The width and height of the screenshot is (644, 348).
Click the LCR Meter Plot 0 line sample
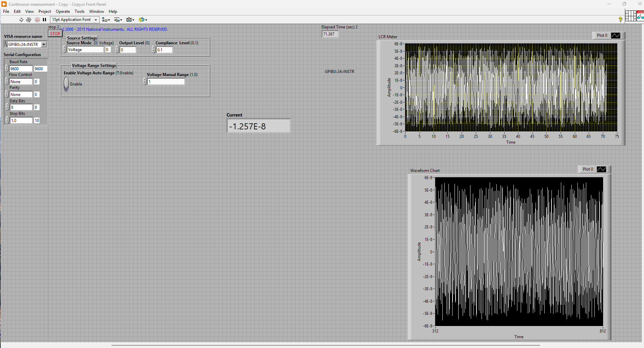(x=616, y=35)
